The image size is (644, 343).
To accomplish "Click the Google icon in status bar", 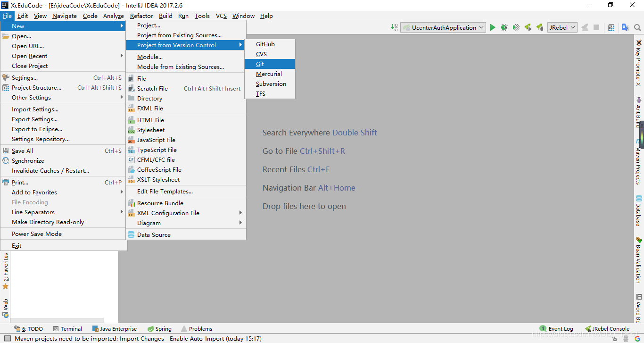I will [637, 339].
